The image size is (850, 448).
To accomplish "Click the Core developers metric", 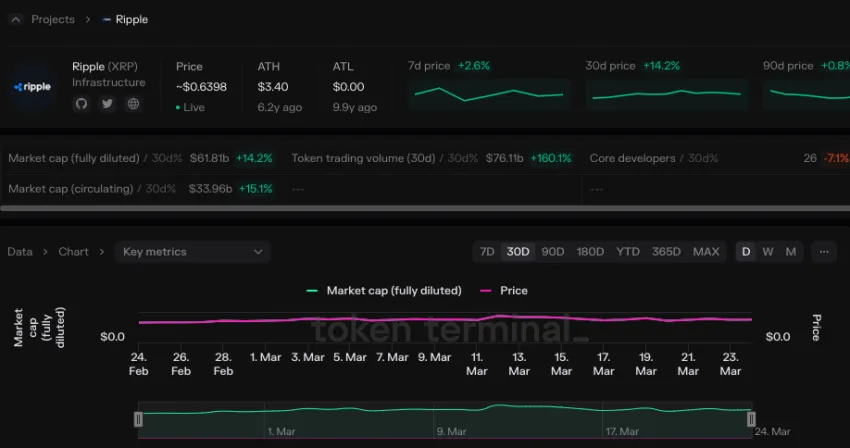I will (719, 158).
